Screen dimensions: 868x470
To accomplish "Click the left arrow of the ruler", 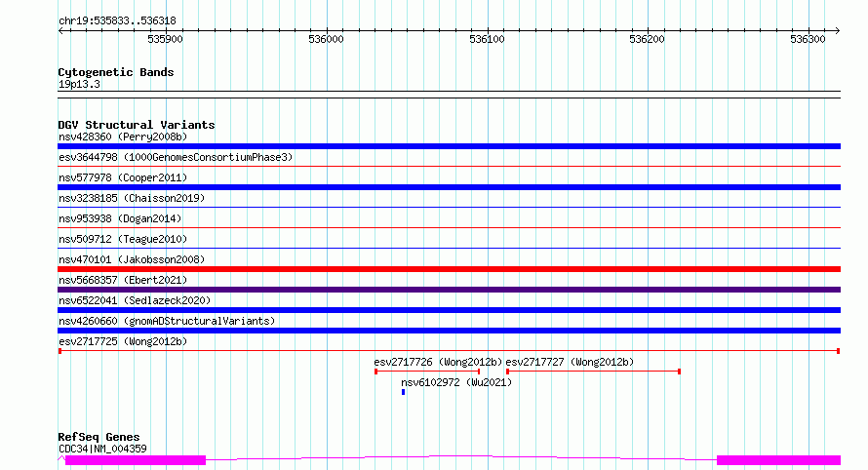I will (60, 31).
